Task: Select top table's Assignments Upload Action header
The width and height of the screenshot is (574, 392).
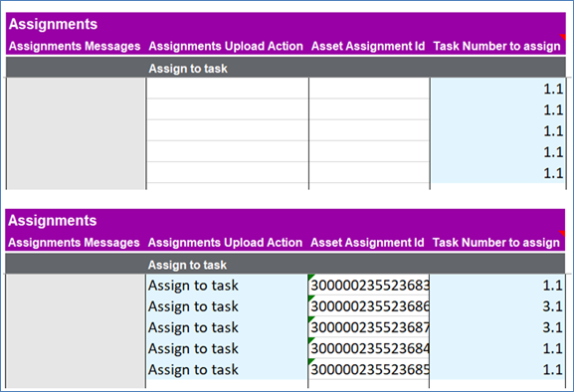Action: coord(226,46)
